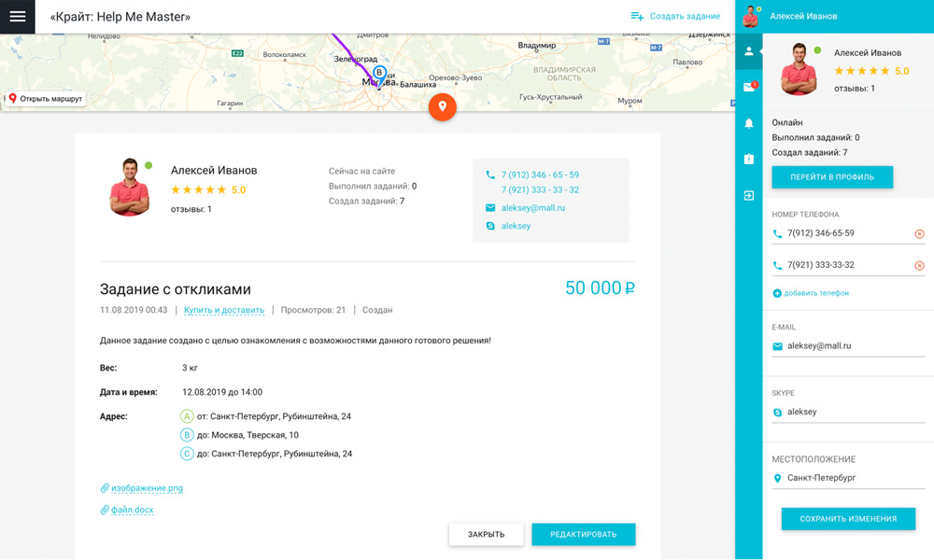The height and width of the screenshot is (560, 934).
Task: Click 'добавить телефон' link
Action: [816, 293]
